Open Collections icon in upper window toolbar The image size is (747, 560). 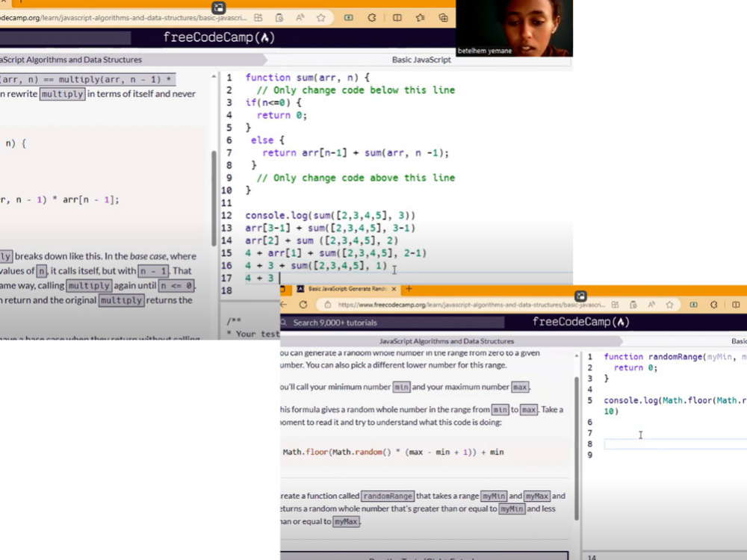(443, 18)
